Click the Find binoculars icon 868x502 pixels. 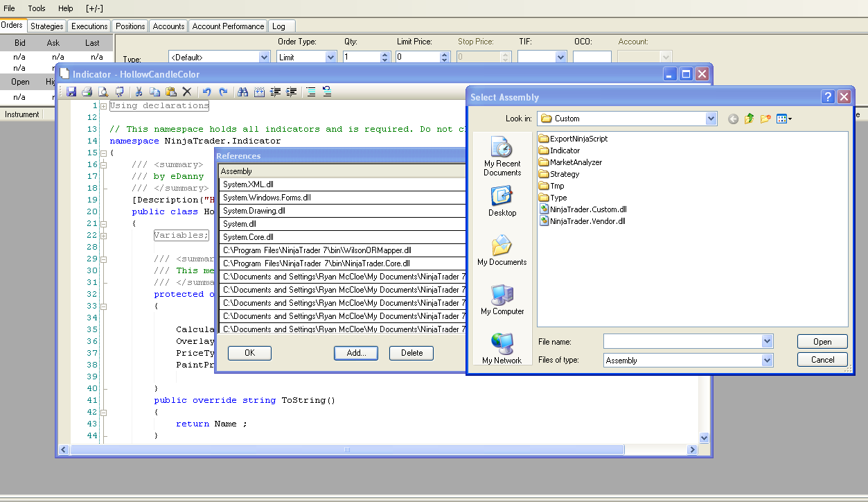[x=242, y=92]
